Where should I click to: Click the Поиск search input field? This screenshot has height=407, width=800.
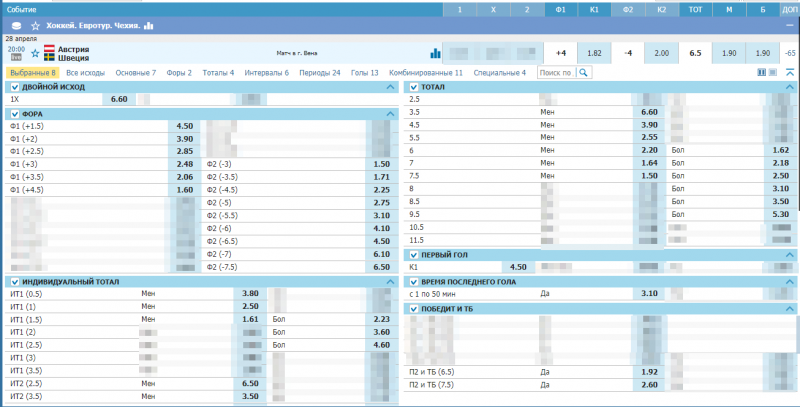pyautogui.click(x=555, y=73)
